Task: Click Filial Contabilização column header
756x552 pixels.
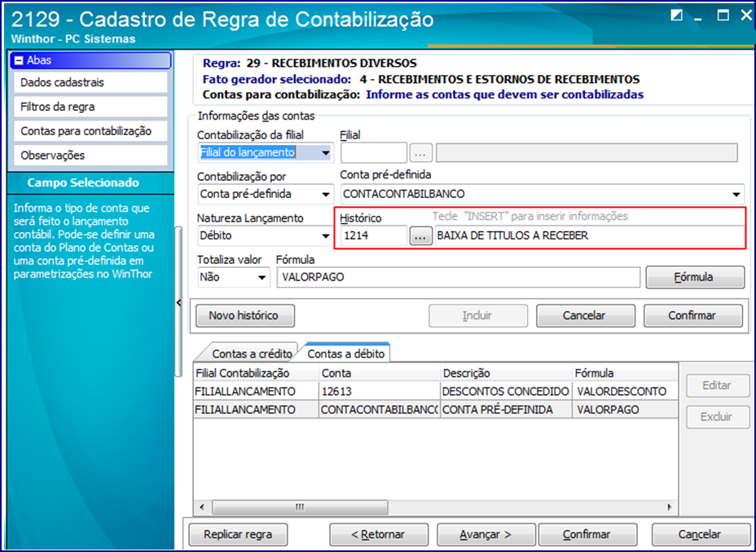Action: click(256, 374)
